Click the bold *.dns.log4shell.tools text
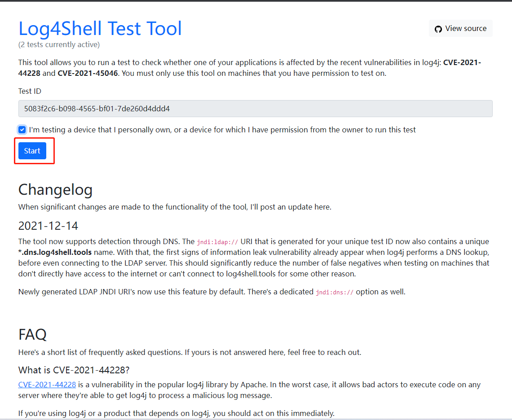Image resolution: width=512 pixels, height=420 pixels. [55, 252]
